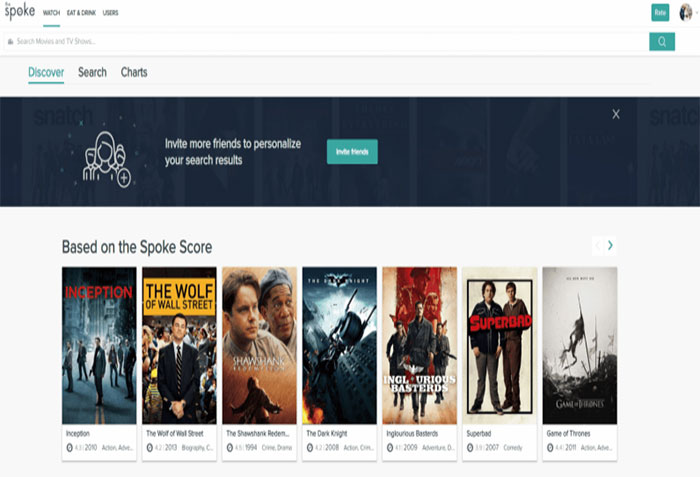Click the add friends group icon
The height and width of the screenshot is (477, 700).
coord(106,159)
